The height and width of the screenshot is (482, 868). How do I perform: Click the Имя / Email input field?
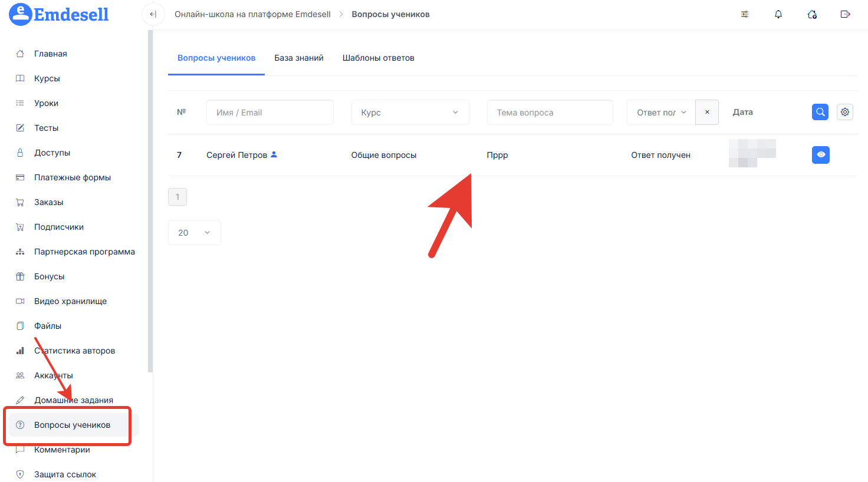pyautogui.click(x=270, y=113)
